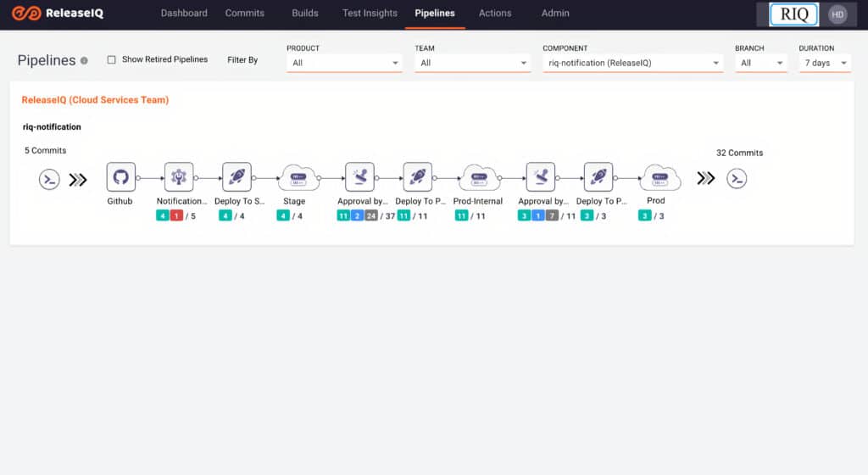Screen dimensions: 868x475
Task: Click the 5 Commits label
Action: coord(46,151)
